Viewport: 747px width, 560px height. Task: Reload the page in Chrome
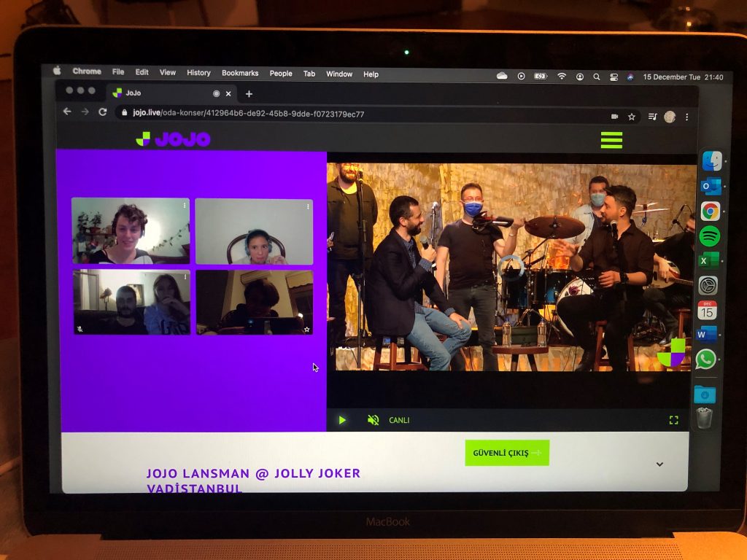click(103, 112)
